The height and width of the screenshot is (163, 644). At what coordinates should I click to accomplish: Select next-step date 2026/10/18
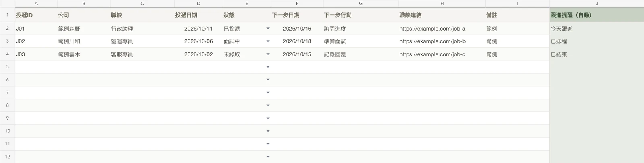pyautogui.click(x=297, y=41)
